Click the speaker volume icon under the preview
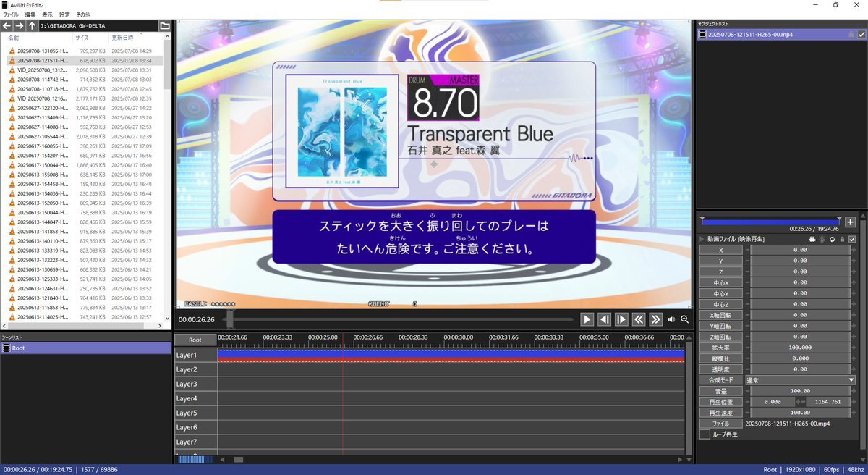This screenshot has width=868, height=475. (671, 319)
